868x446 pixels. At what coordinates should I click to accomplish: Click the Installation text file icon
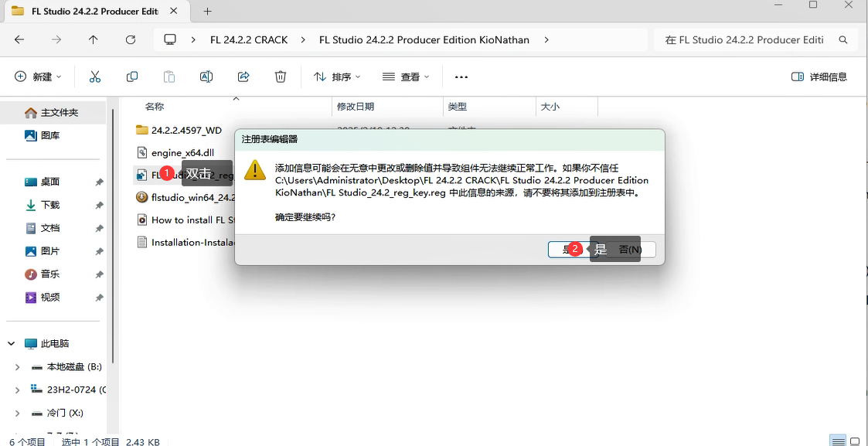pyautogui.click(x=141, y=242)
